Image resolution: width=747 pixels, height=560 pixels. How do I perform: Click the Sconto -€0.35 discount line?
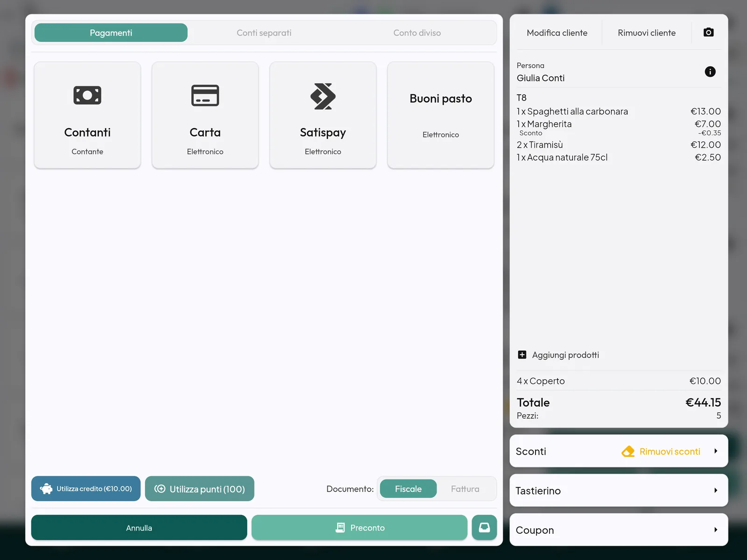click(x=619, y=133)
